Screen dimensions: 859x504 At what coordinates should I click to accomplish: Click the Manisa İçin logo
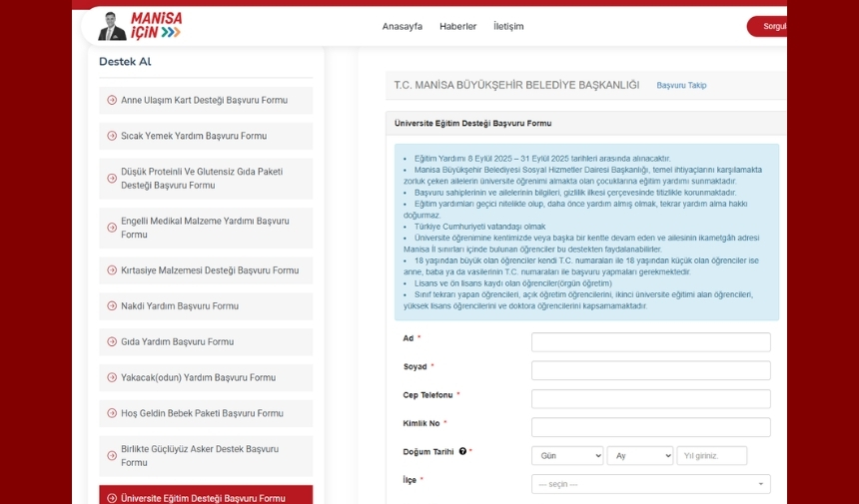coord(140,26)
